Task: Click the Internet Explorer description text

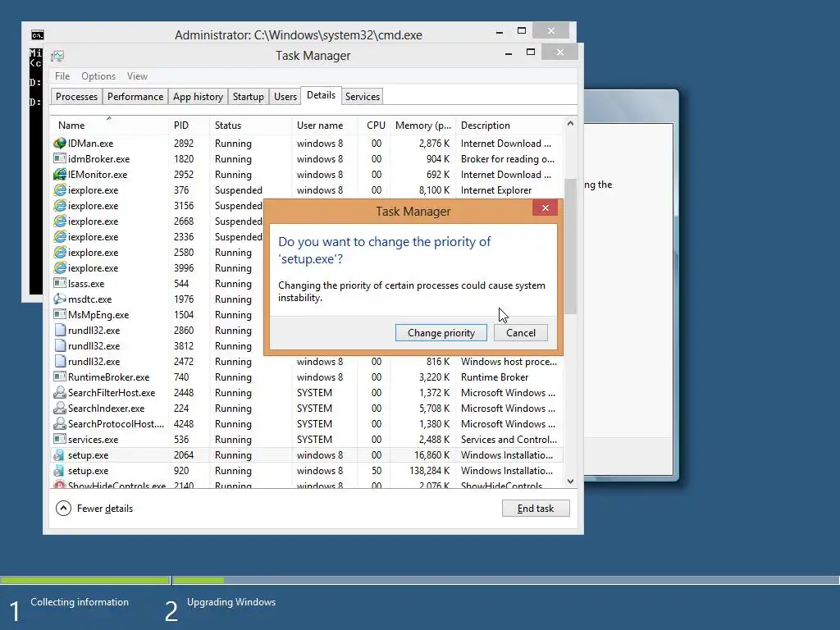Action: (x=496, y=190)
